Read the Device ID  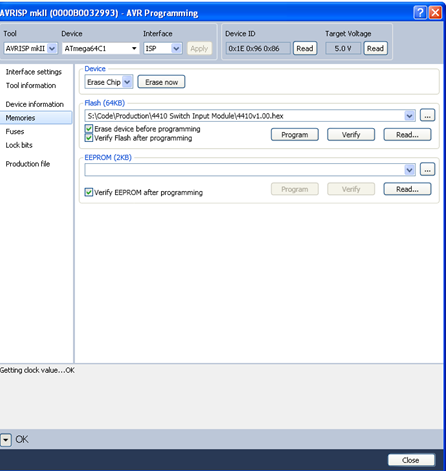coord(305,48)
